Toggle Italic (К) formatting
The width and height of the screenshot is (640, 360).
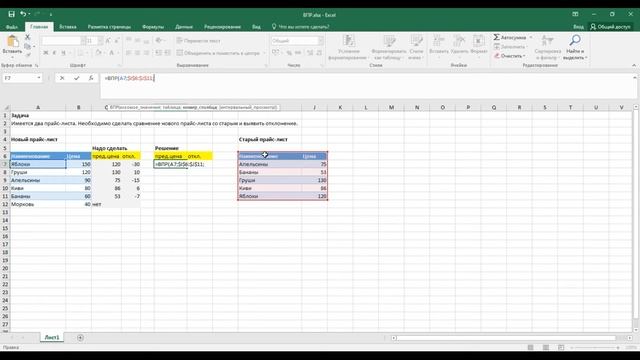click(x=54, y=53)
